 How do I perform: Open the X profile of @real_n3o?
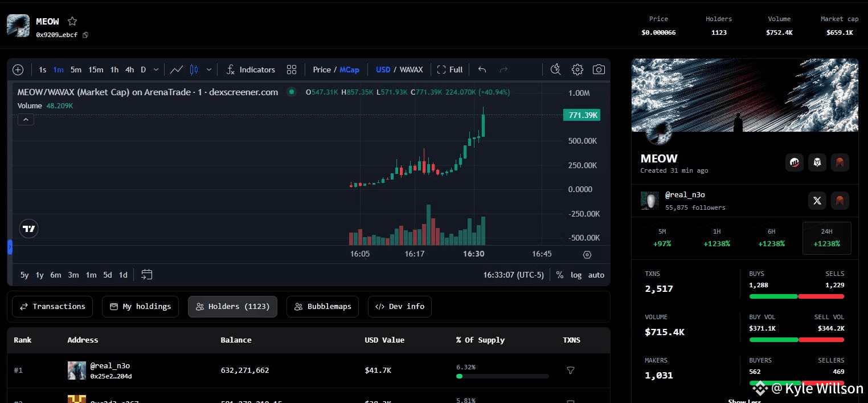[x=817, y=201]
